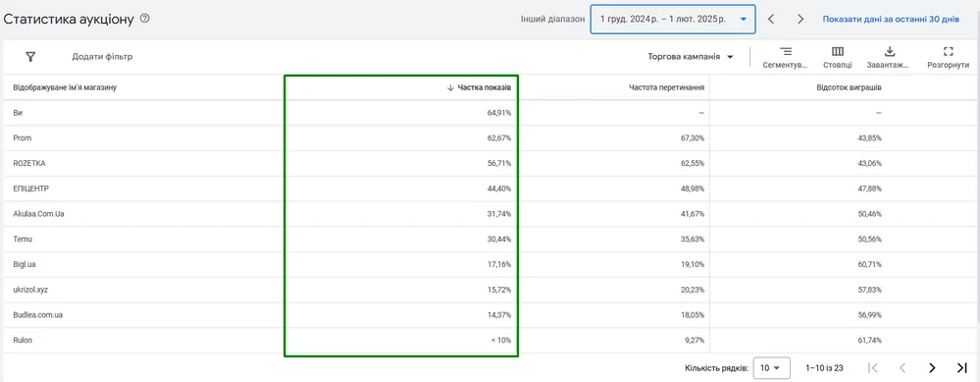Go to first page of table

tap(874, 367)
